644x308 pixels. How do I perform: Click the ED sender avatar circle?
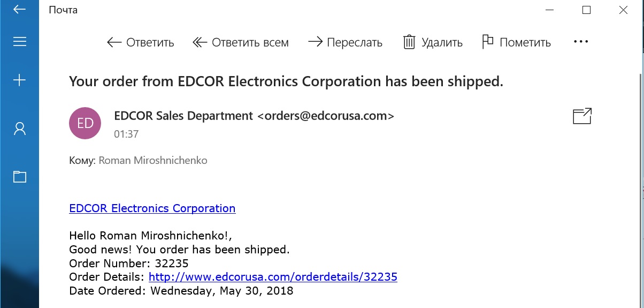coord(86,123)
